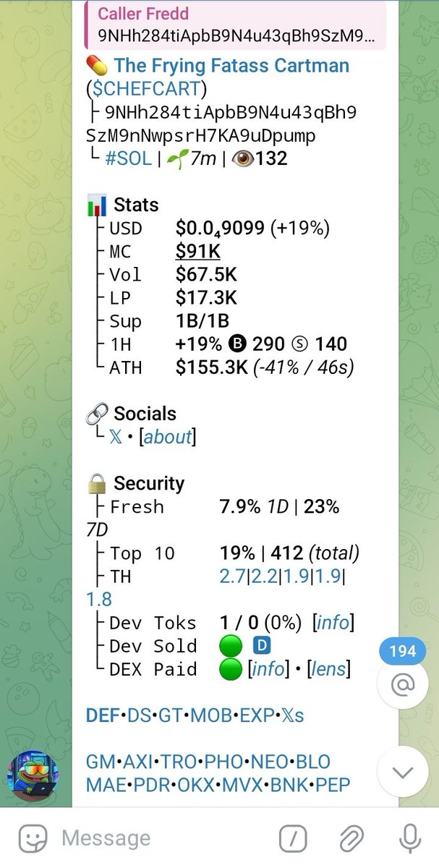Image resolution: width=439 pixels, height=868 pixels.
Task: Tap the Caller Fredd reply quote
Action: point(235,24)
